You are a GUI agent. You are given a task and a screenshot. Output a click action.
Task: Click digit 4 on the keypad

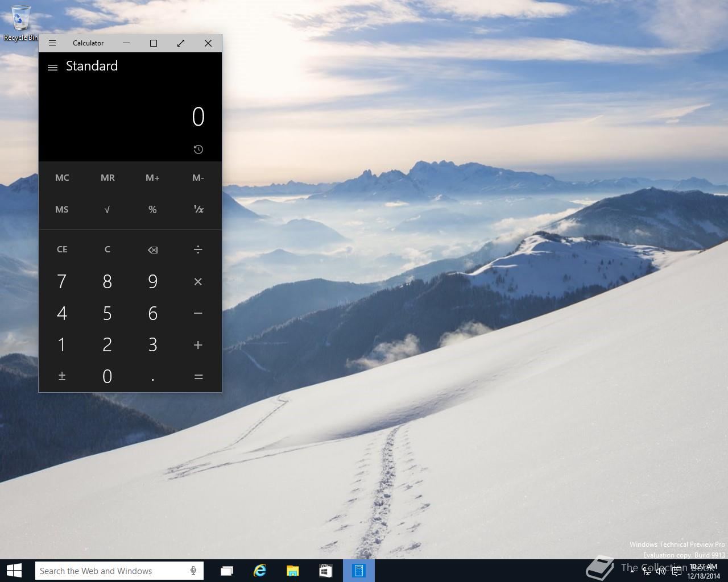(62, 313)
